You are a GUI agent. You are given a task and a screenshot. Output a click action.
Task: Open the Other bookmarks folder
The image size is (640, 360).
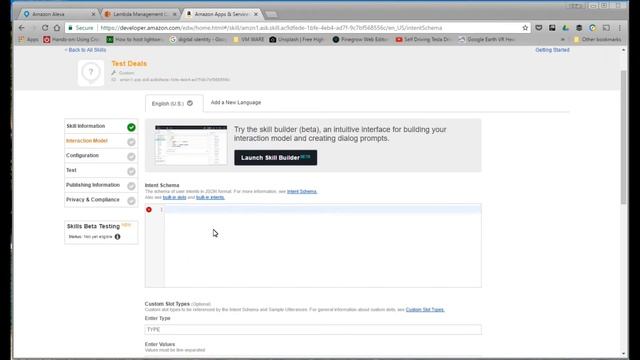coord(597,40)
